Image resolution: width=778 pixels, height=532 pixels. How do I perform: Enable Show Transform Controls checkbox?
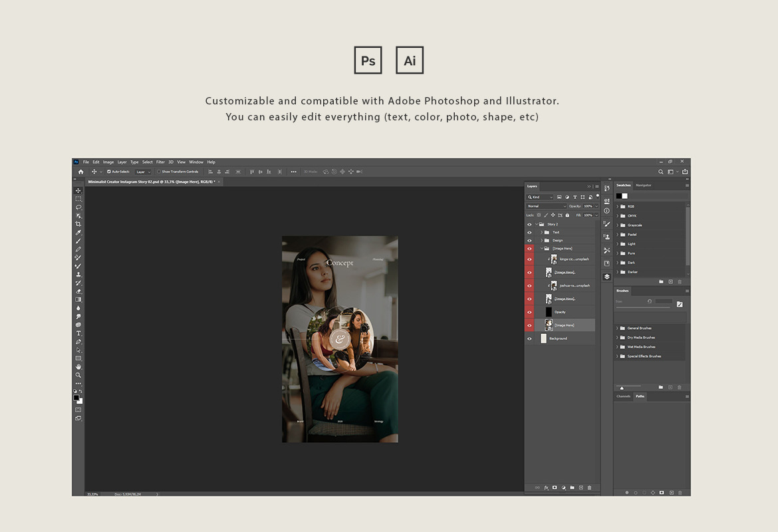[x=159, y=172]
